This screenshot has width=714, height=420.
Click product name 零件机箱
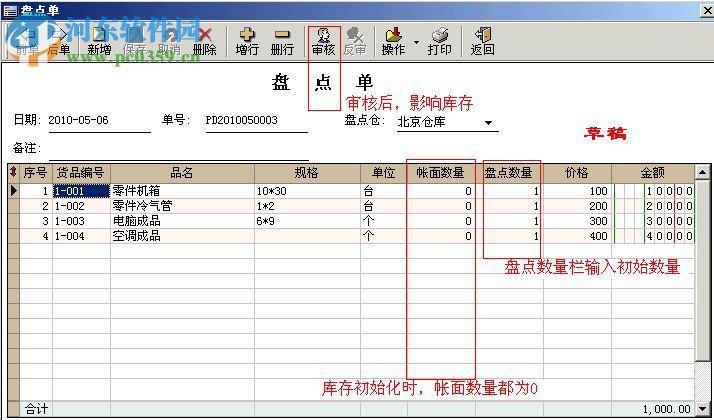tap(137, 191)
